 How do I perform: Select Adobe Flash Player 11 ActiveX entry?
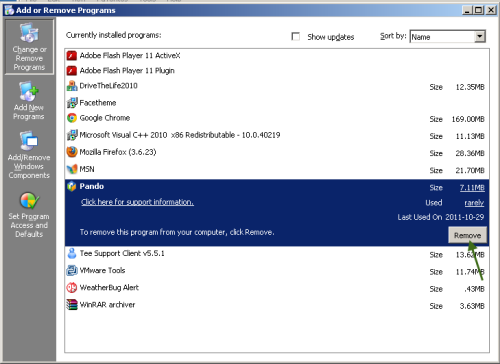point(130,56)
